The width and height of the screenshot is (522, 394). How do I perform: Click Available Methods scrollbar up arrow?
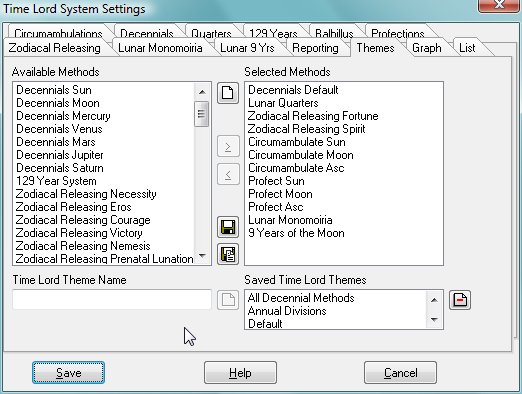click(x=202, y=91)
